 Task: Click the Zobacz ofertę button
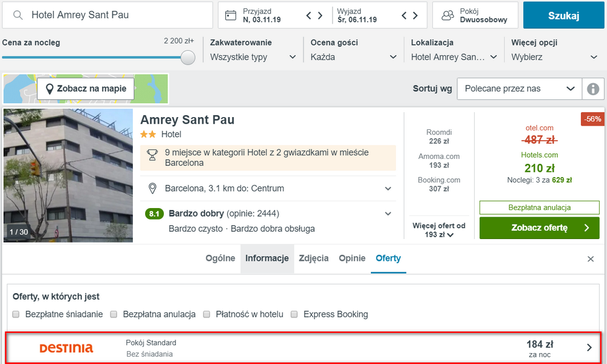pos(539,228)
